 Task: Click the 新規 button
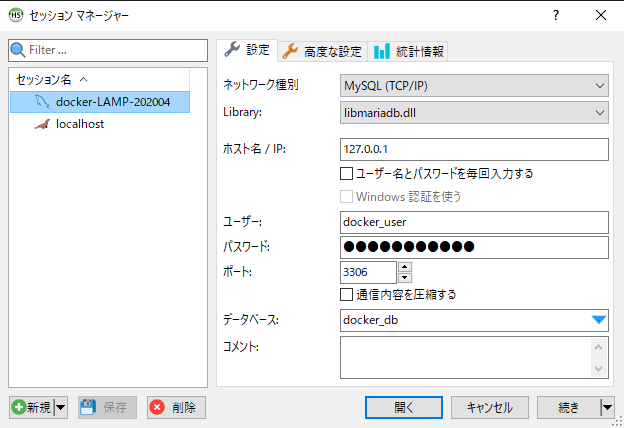click(x=32, y=407)
